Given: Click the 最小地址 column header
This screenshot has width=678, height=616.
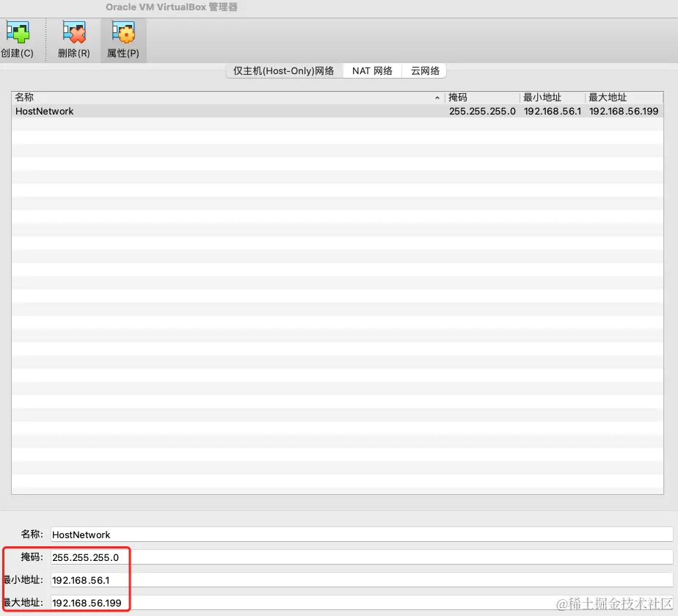Looking at the screenshot, I should (553, 98).
